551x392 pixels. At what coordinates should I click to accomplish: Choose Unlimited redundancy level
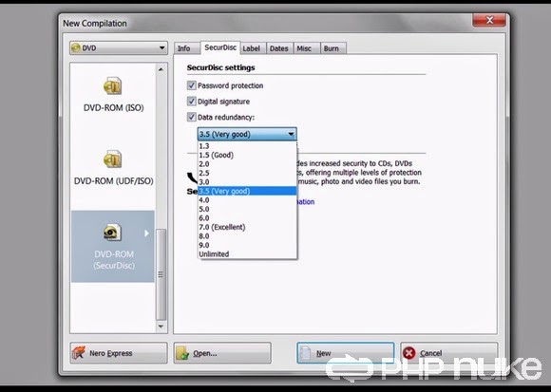tap(247, 254)
